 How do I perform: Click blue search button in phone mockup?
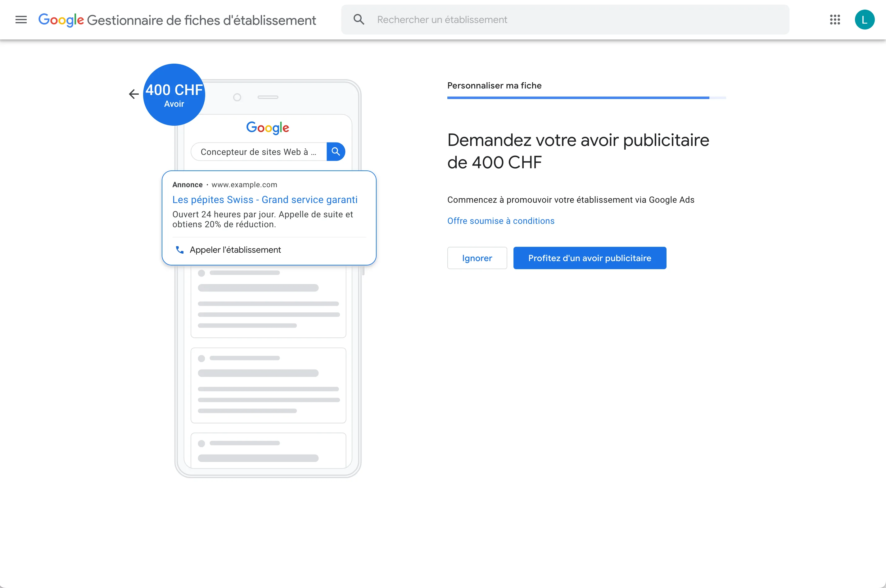click(x=336, y=152)
